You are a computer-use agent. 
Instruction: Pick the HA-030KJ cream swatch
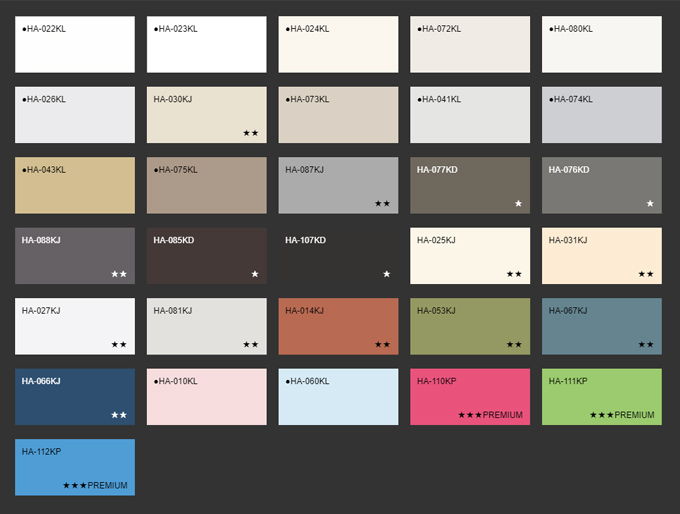(x=207, y=115)
